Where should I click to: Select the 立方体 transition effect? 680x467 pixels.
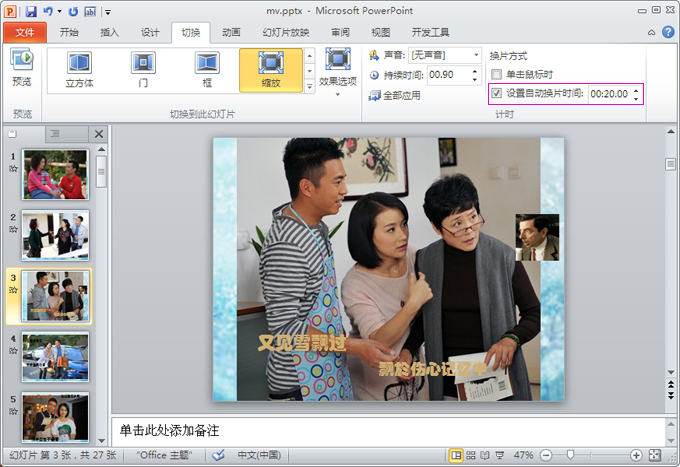(x=79, y=70)
